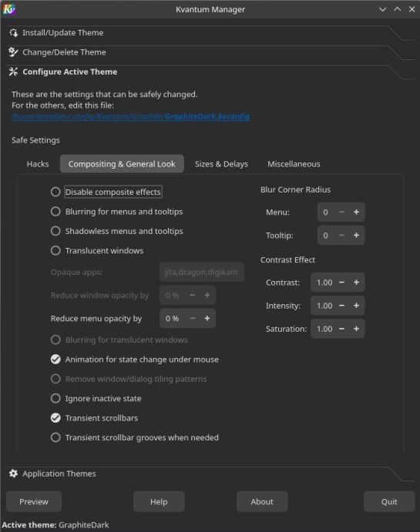Screen dimensions: 420x532
Task: Open the Miscellaneous tab
Action: (x=294, y=164)
